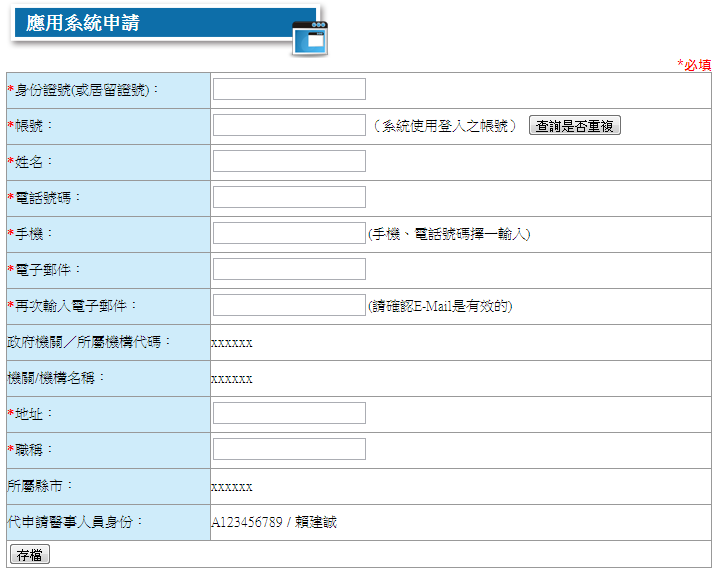
Task: Click the (手機、電話號碼擇一輸入) hint text
Action: (x=449, y=234)
